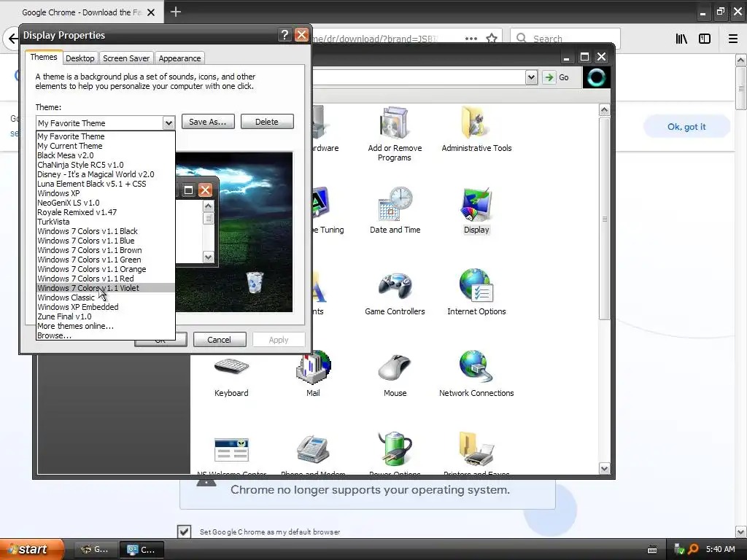Open the Start menu
The height and width of the screenshot is (560, 747).
tap(31, 550)
